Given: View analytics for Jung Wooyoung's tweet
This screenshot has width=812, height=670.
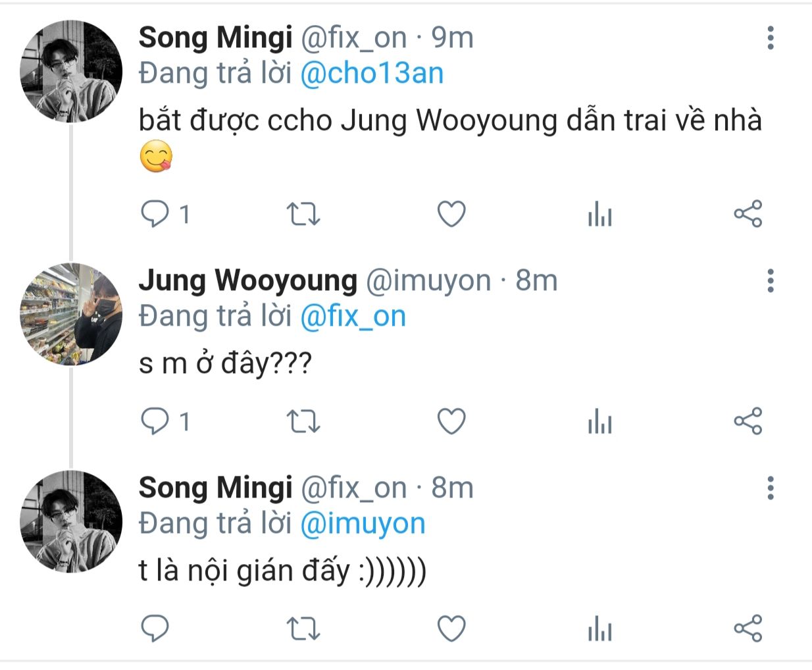Looking at the screenshot, I should (599, 422).
